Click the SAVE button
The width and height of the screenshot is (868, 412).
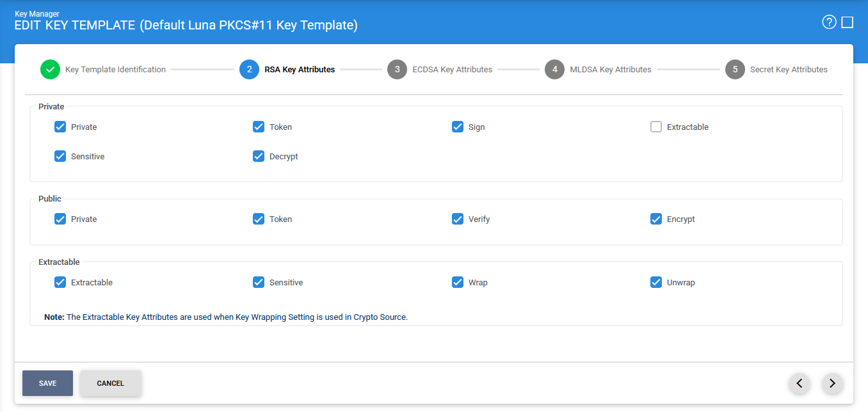tap(47, 383)
